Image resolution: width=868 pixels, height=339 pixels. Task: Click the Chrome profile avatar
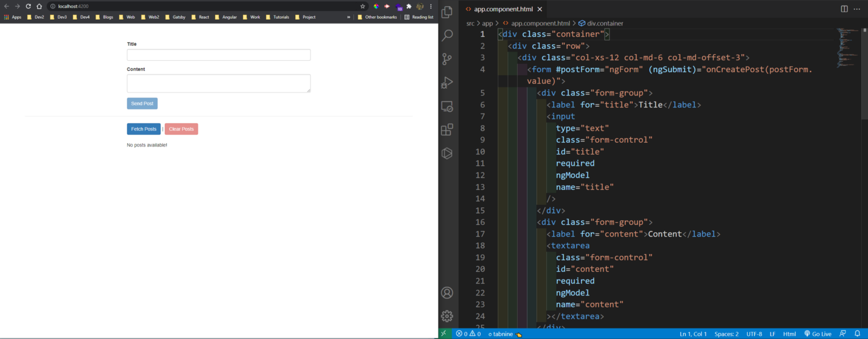[420, 6]
